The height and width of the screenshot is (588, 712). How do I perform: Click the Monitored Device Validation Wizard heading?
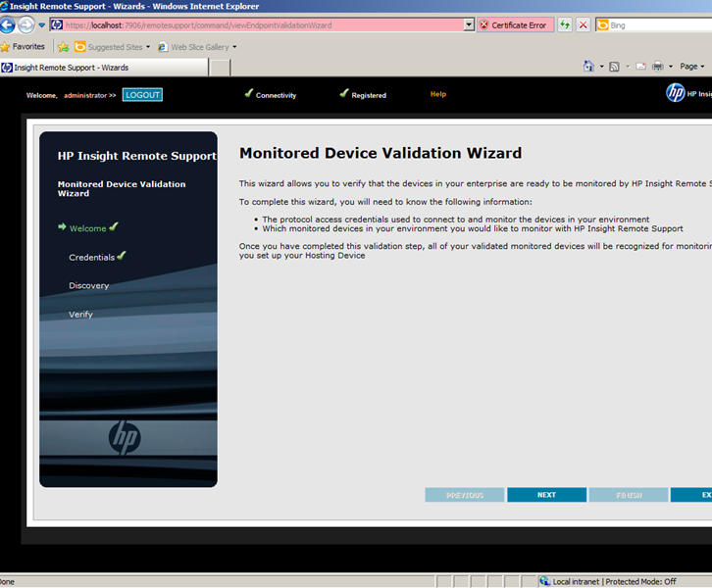[381, 153]
